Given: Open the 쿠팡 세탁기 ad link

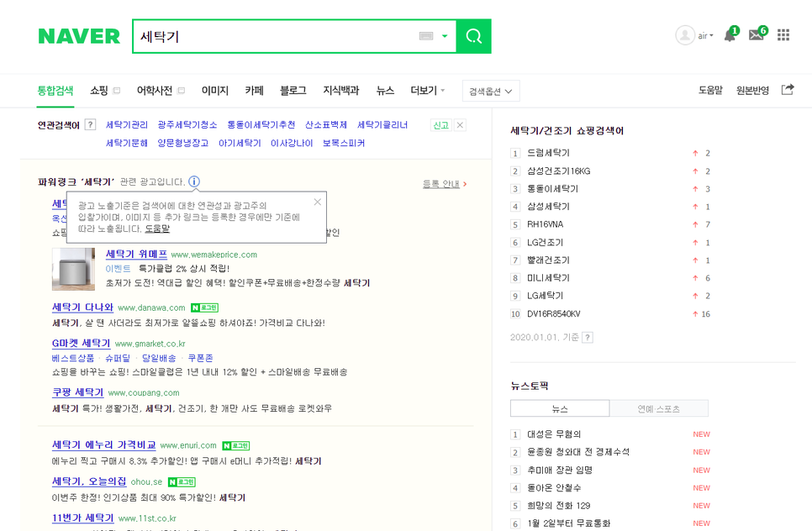Looking at the screenshot, I should [77, 392].
